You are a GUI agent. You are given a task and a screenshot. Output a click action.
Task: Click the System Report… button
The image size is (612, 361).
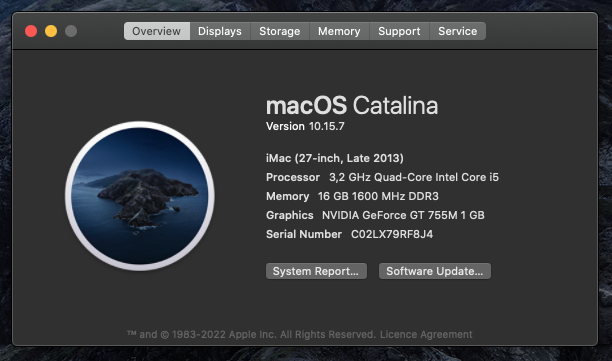[316, 271]
